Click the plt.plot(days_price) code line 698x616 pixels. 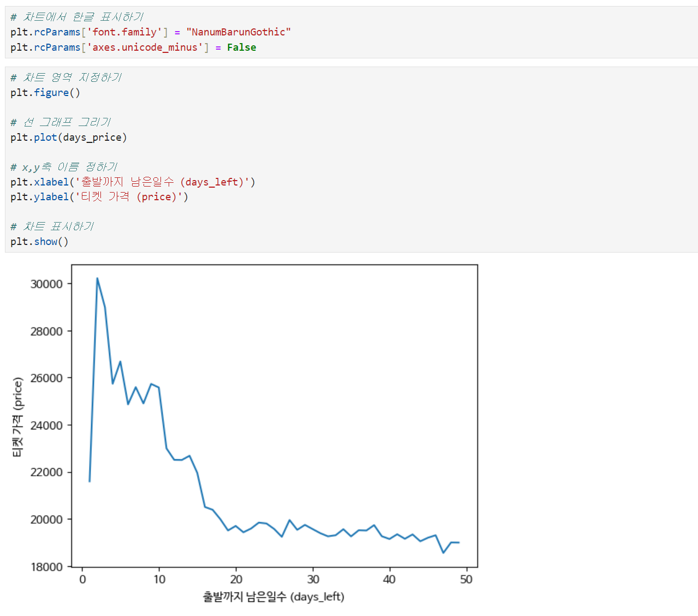point(69,137)
